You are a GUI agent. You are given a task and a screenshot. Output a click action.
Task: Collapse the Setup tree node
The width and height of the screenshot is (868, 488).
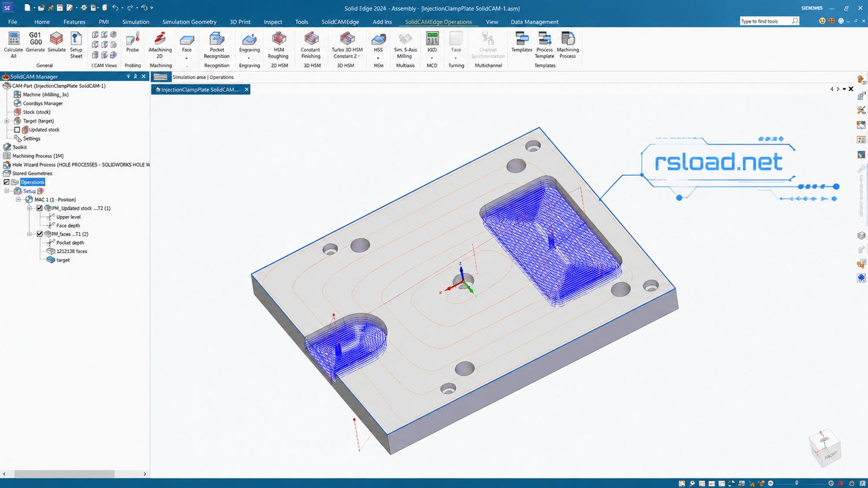pyautogui.click(x=7, y=191)
